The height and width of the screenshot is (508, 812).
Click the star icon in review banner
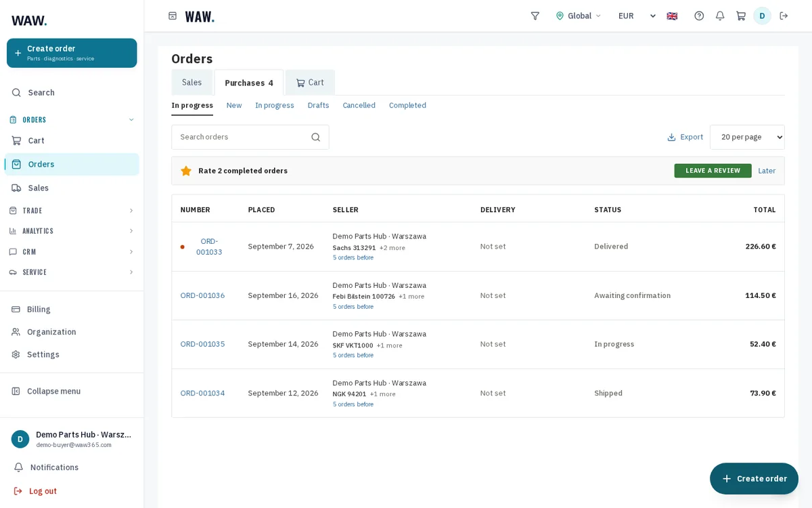tap(186, 171)
